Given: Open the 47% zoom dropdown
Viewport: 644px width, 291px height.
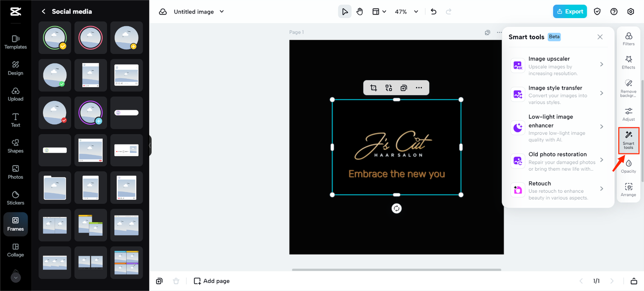Looking at the screenshot, I should coord(406,12).
